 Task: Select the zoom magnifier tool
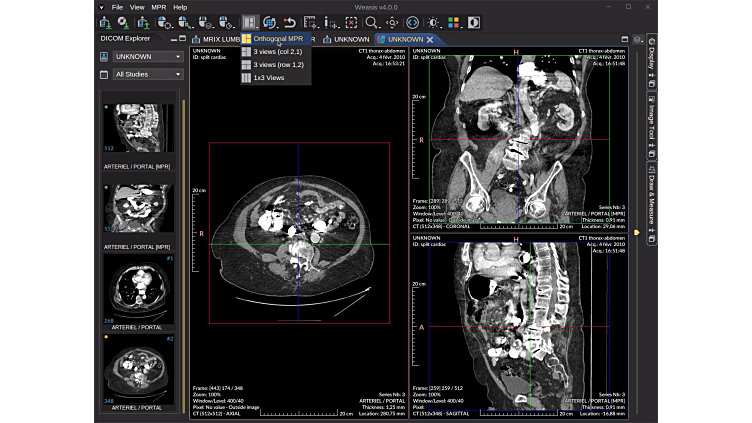(x=371, y=23)
